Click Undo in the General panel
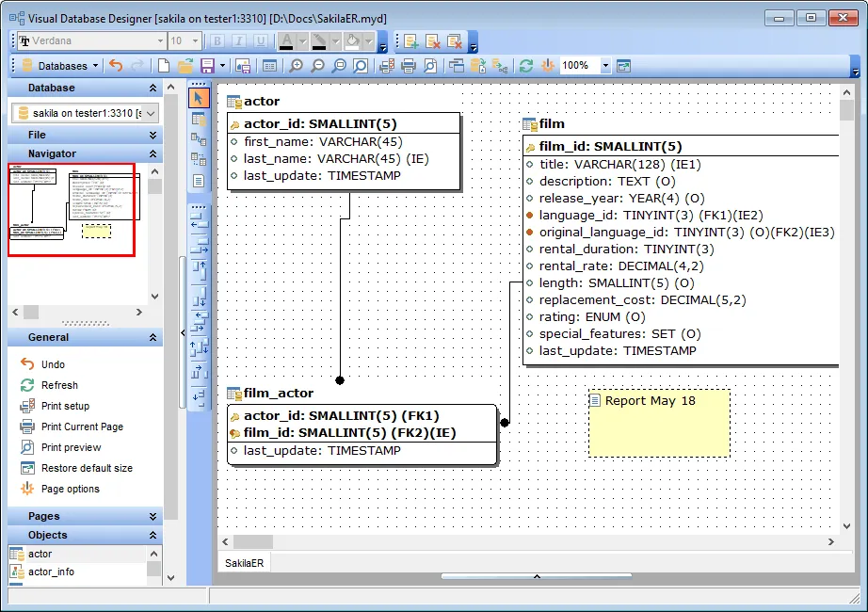The image size is (868, 612). click(x=53, y=364)
